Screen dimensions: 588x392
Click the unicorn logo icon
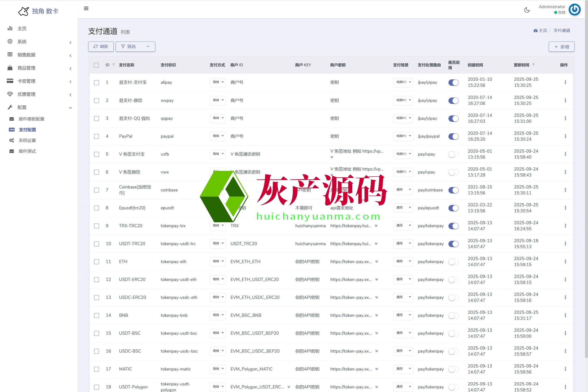point(24,11)
